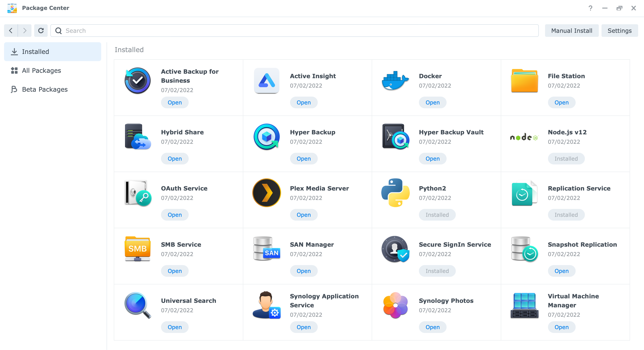Click the File Station folder icon
This screenshot has height=350, width=644.
pos(524,80)
